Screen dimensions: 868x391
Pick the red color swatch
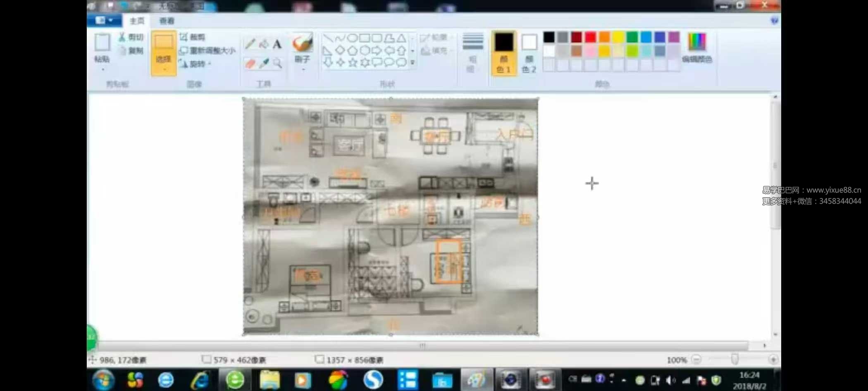[590, 37]
